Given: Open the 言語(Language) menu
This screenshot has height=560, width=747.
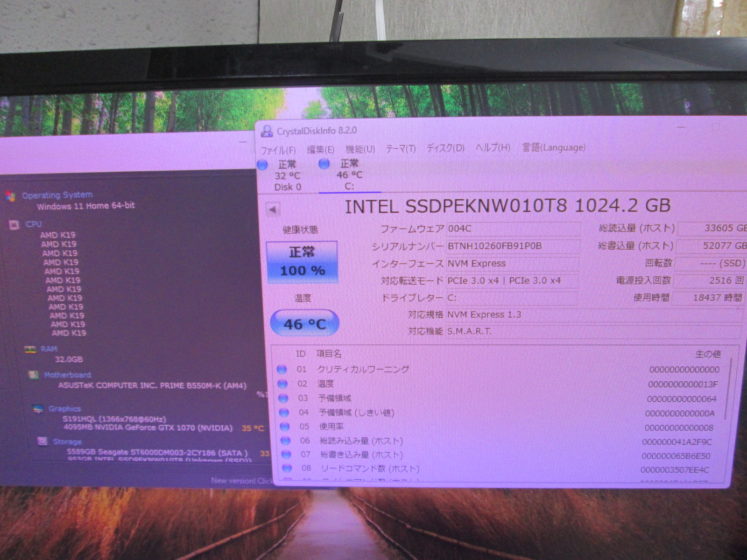Looking at the screenshot, I should click(553, 148).
